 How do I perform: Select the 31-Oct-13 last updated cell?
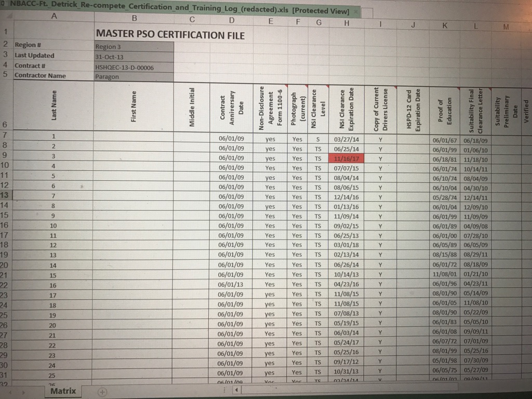(134, 57)
